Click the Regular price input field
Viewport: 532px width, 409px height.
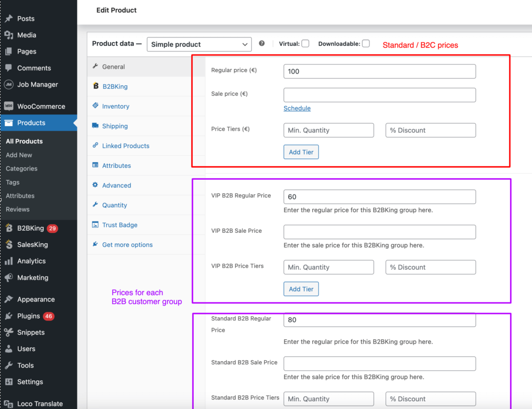[379, 71]
